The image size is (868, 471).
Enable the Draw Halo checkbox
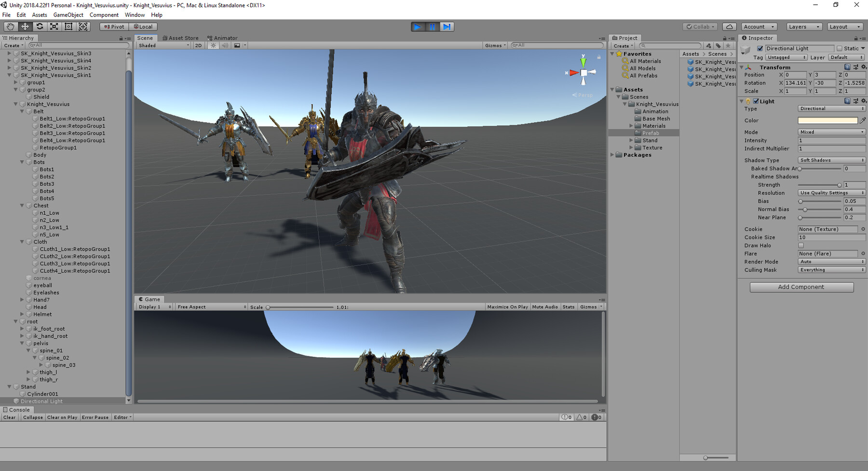[x=801, y=245]
